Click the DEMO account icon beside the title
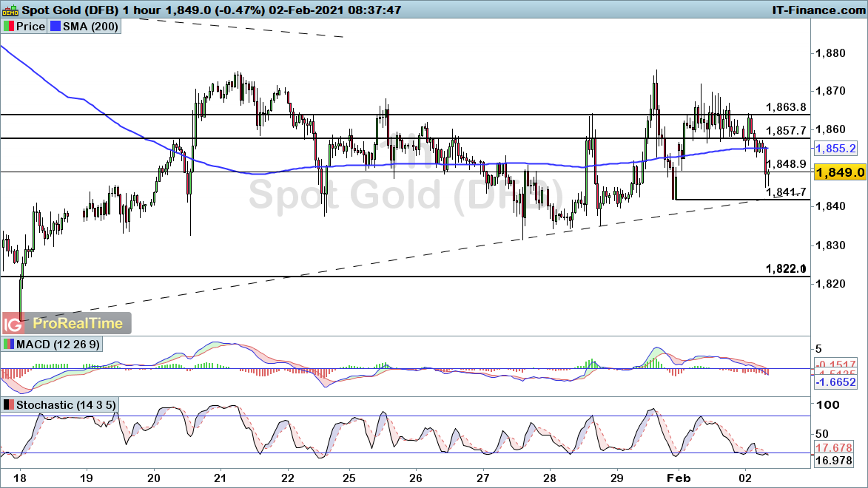The height and width of the screenshot is (488, 868). tap(10, 10)
